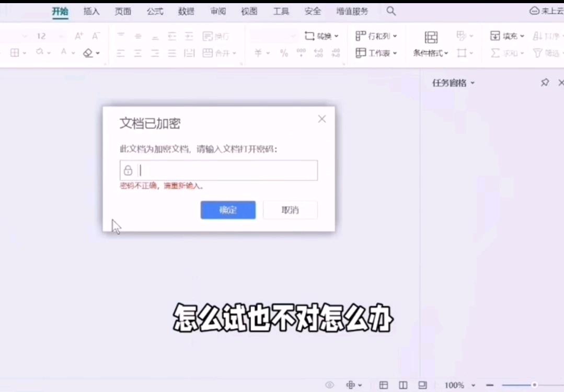The width and height of the screenshot is (564, 392).
Task: Close the 文档已加密 dialog
Action: pos(322,119)
